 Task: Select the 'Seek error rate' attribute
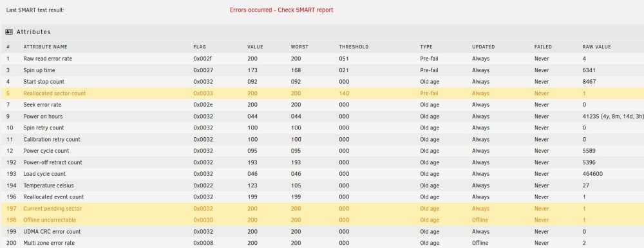43,105
